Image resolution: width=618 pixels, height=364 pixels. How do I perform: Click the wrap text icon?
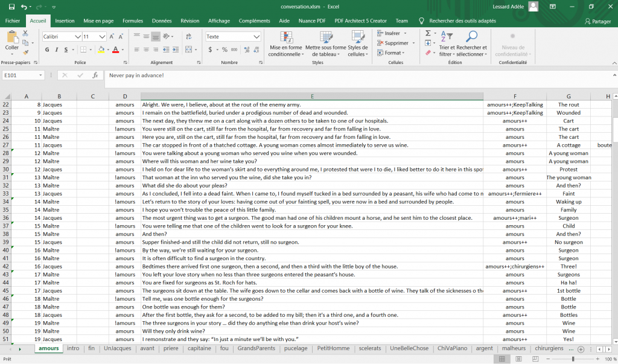point(189,37)
